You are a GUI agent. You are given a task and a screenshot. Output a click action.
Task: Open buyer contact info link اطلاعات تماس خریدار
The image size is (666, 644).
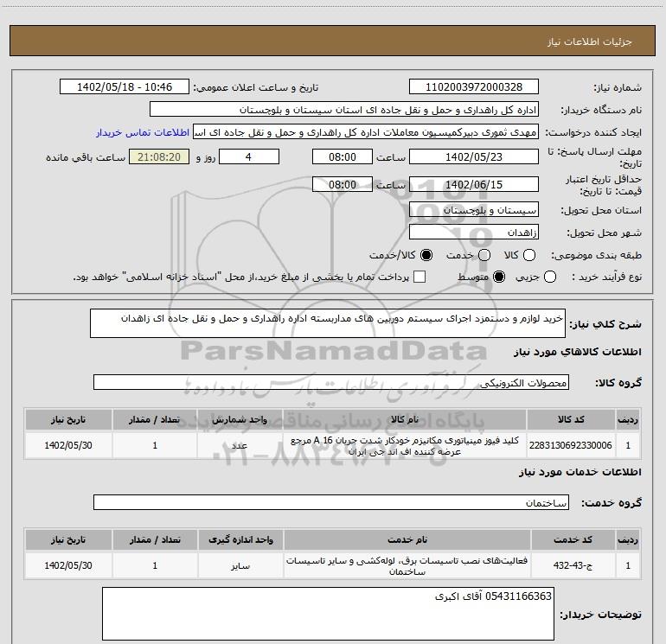pos(143,132)
